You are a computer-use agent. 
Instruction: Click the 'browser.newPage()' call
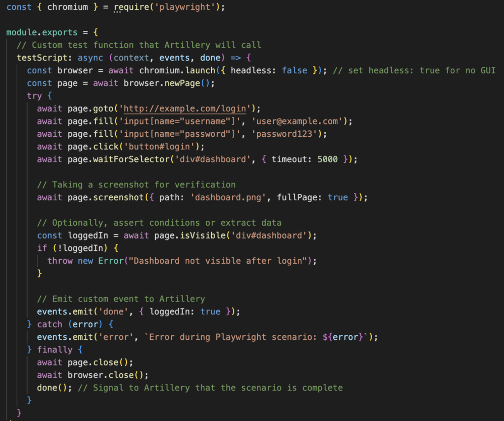pos(167,84)
